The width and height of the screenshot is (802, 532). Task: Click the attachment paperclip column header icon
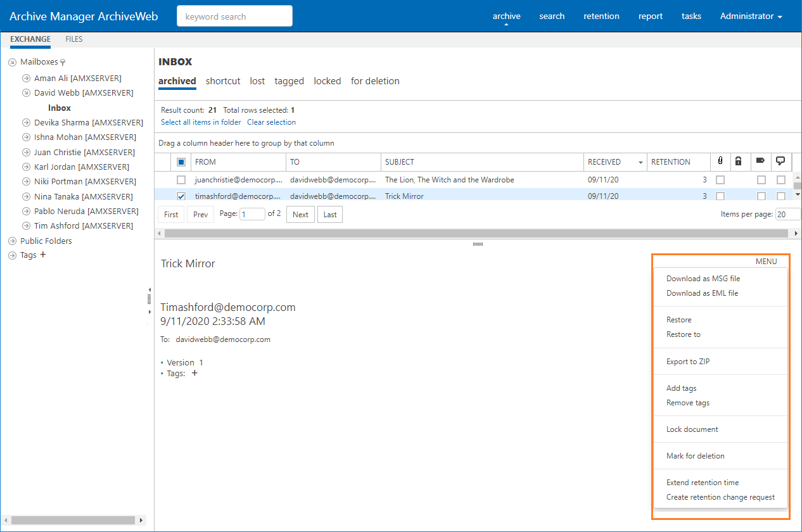tap(720, 161)
